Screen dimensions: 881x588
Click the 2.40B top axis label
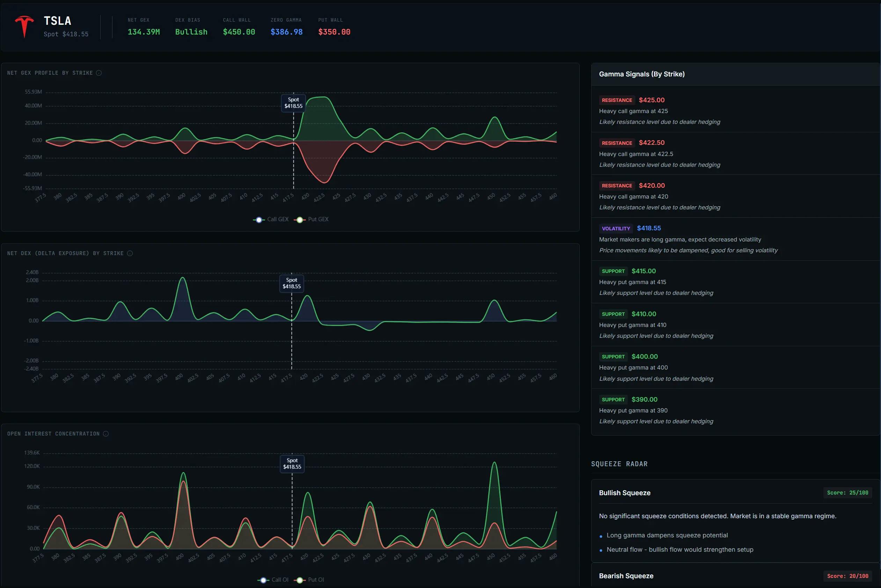coord(32,272)
